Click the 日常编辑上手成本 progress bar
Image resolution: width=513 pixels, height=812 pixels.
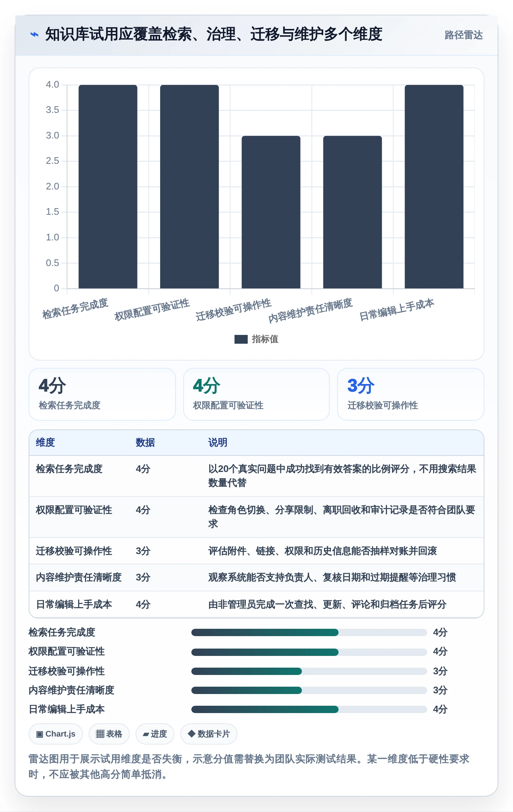click(x=309, y=709)
